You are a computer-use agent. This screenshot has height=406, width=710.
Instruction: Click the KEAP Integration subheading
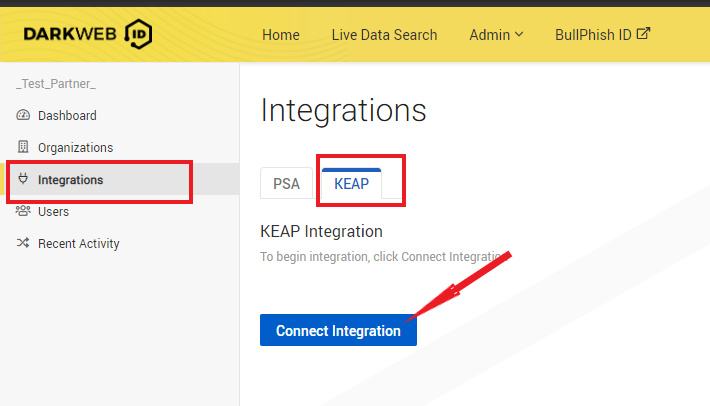pyautogui.click(x=321, y=231)
